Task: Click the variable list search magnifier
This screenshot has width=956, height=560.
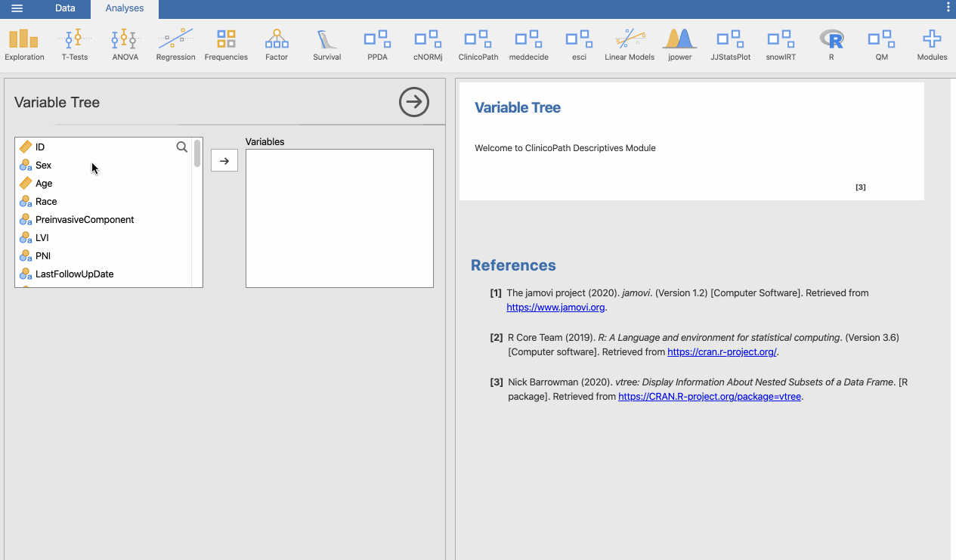Action: tap(182, 147)
